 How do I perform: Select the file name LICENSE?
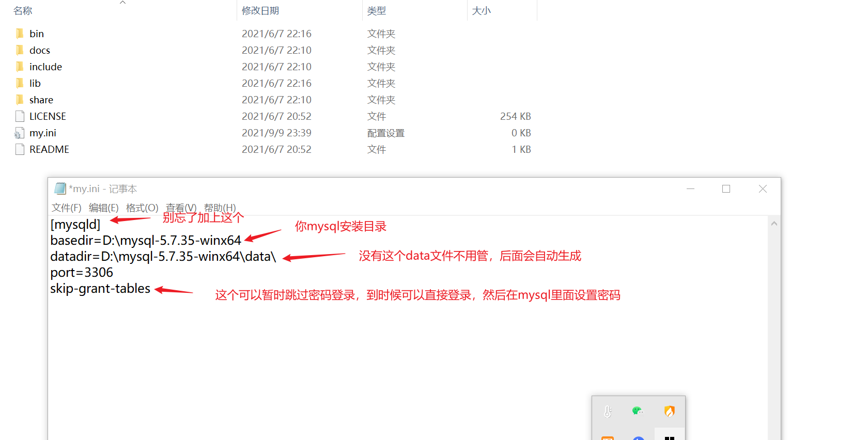(x=48, y=116)
